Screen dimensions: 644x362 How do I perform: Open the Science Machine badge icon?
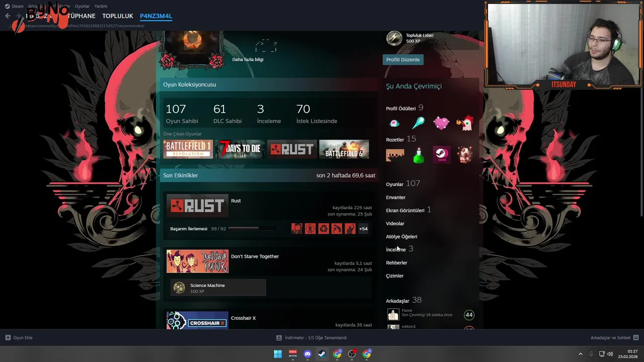179,288
